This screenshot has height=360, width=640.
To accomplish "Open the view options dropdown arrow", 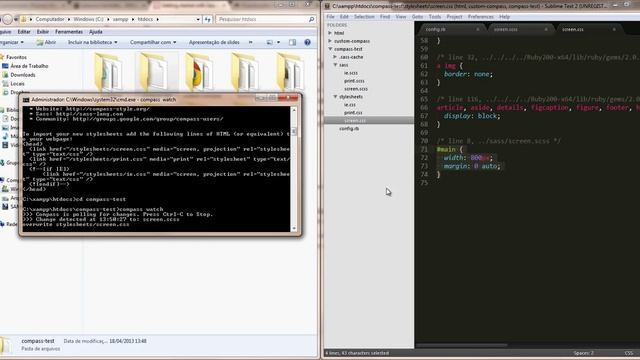I will point(278,42).
